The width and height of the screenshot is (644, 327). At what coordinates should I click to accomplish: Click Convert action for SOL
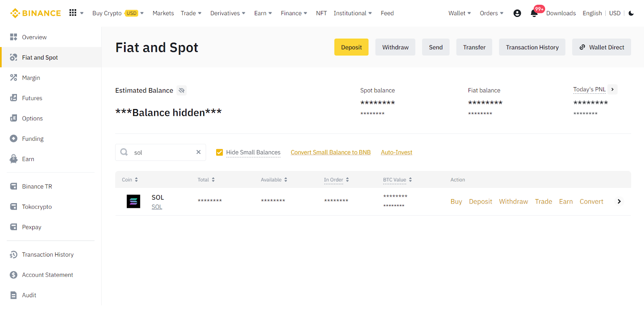(x=591, y=202)
